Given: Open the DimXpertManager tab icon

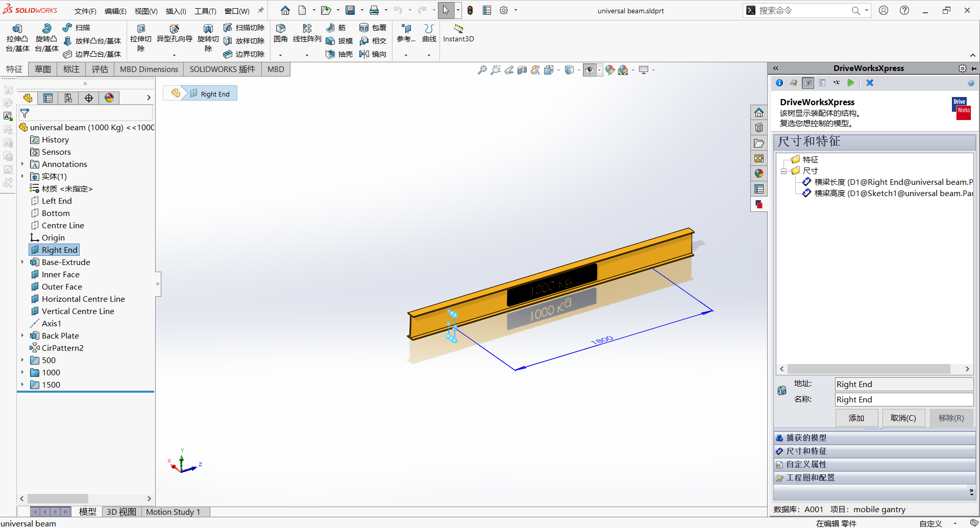Looking at the screenshot, I should [89, 98].
